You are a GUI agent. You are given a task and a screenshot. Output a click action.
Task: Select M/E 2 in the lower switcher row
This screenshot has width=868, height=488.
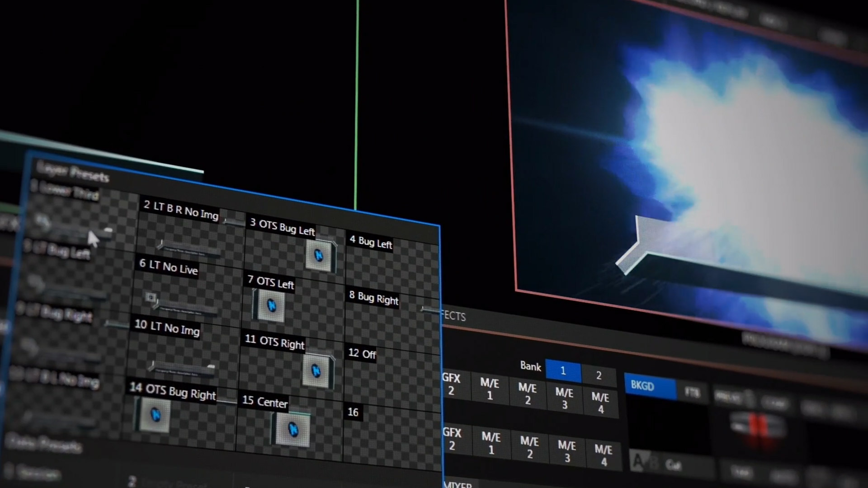529,447
